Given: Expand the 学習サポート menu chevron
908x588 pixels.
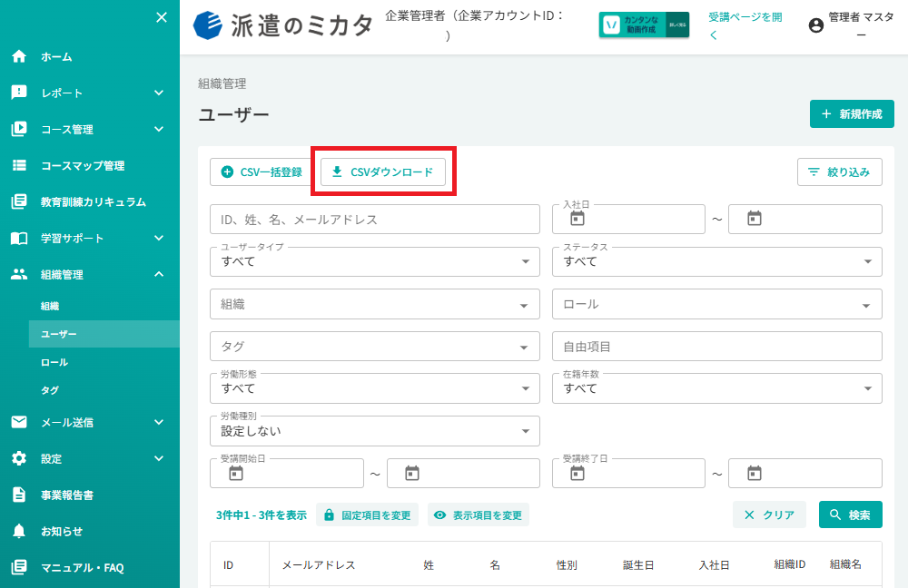Looking at the screenshot, I should [x=159, y=238].
